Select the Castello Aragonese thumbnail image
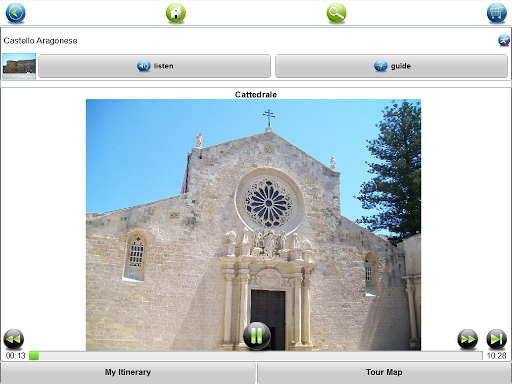 coord(19,66)
